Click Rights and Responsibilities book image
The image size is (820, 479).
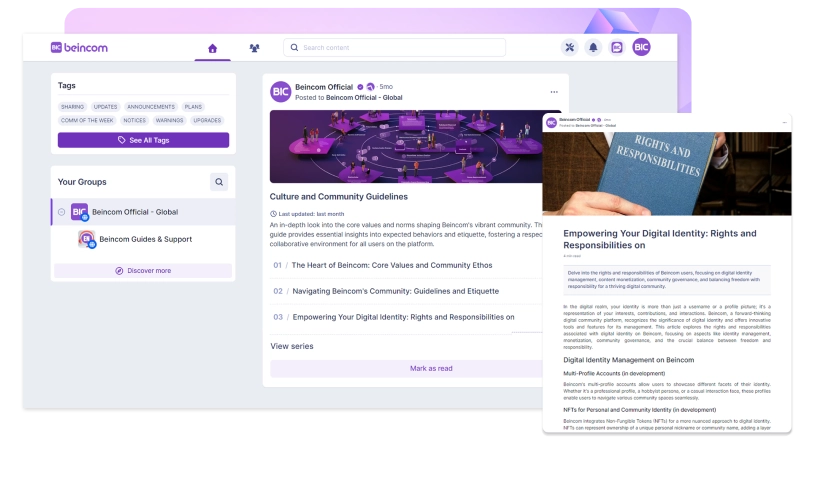pos(667,174)
